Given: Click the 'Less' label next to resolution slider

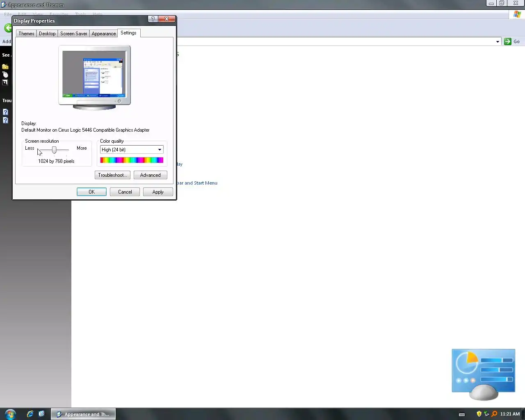Looking at the screenshot, I should [x=30, y=148].
